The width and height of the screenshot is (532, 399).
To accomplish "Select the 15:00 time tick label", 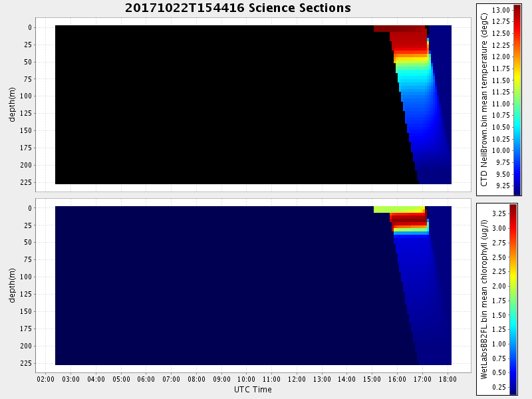I will [x=372, y=379].
